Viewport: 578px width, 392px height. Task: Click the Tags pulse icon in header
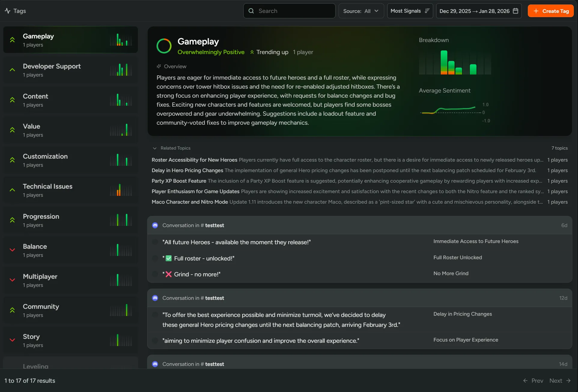click(x=8, y=11)
